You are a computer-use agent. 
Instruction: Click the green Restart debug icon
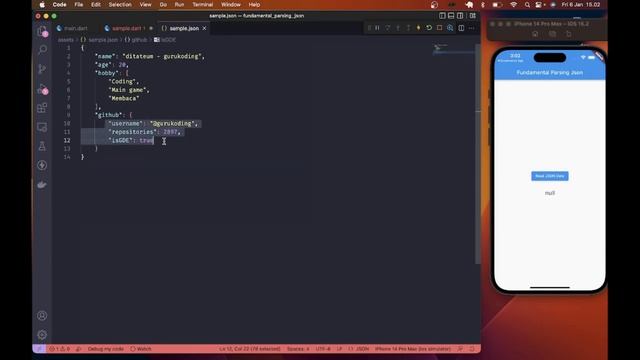coord(429,28)
